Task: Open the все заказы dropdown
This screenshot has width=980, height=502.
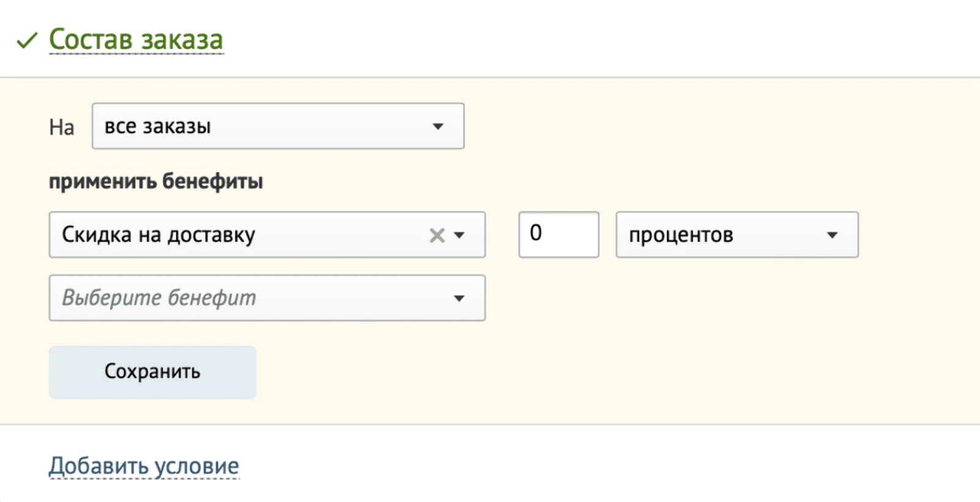Action: coord(278,126)
